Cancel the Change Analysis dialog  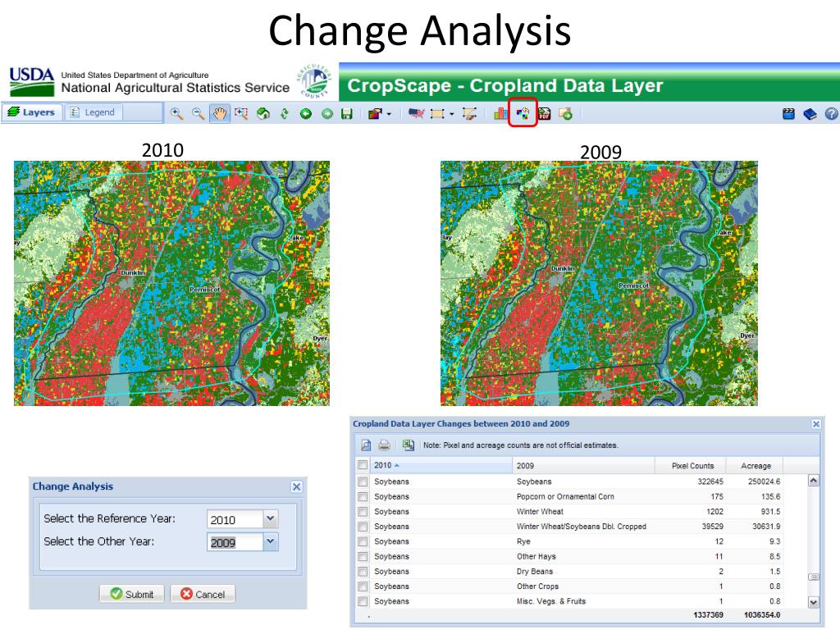[203, 594]
